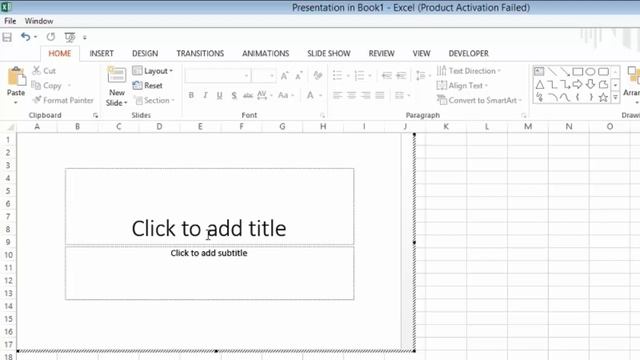Open the font size combo box
640x360 pixels.
click(x=263, y=76)
